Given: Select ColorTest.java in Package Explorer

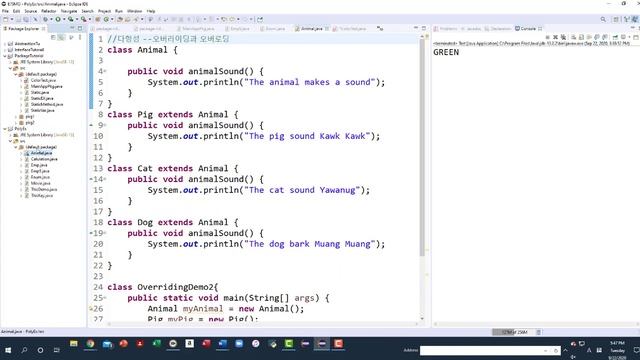Looking at the screenshot, I should [43, 80].
